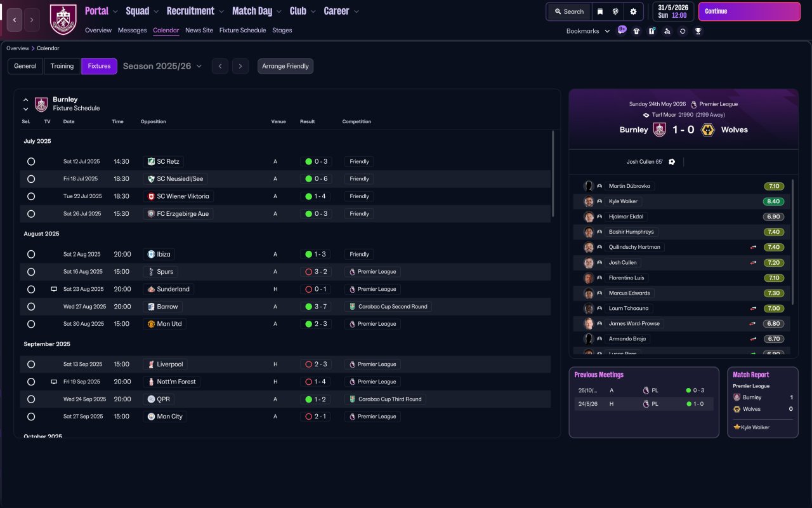Select the Man City fixture radio button
Viewport: 812px width, 508px height.
(31, 417)
